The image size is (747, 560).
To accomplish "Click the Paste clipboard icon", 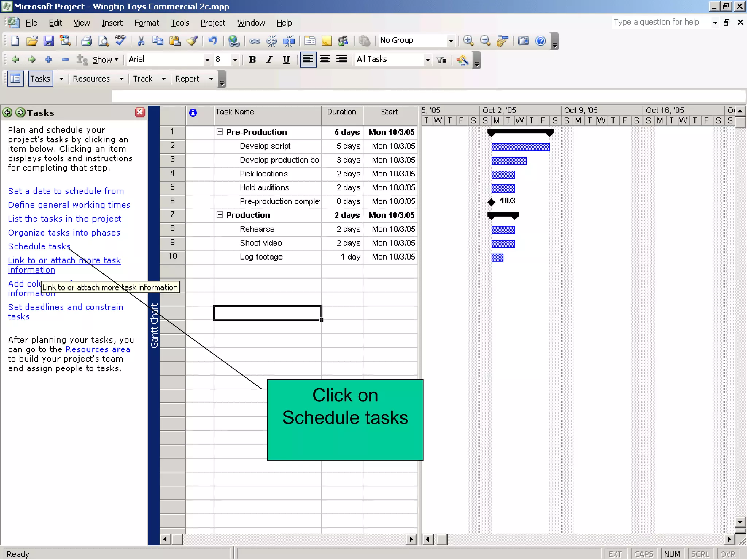I will pos(175,41).
